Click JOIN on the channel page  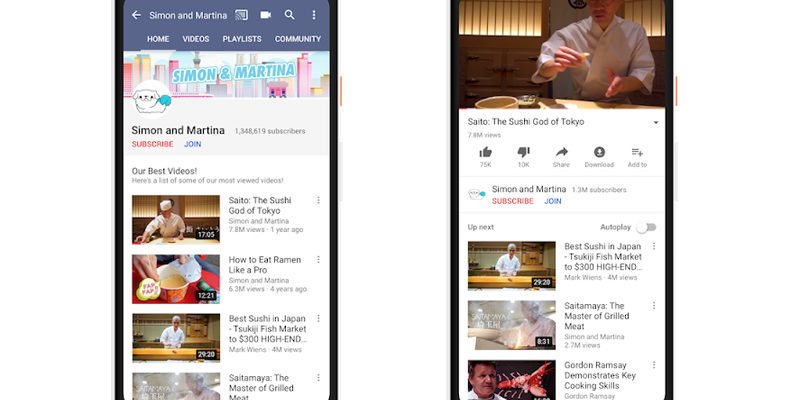pos(193,144)
